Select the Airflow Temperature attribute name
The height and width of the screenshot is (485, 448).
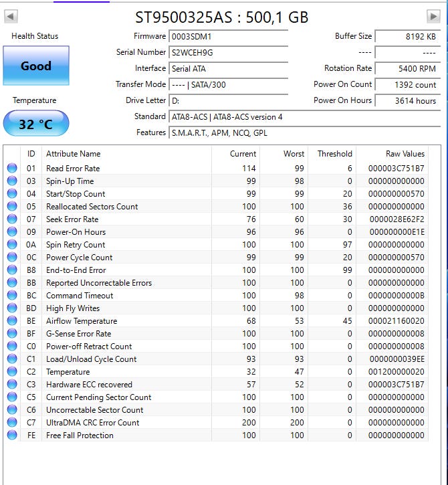(x=82, y=321)
